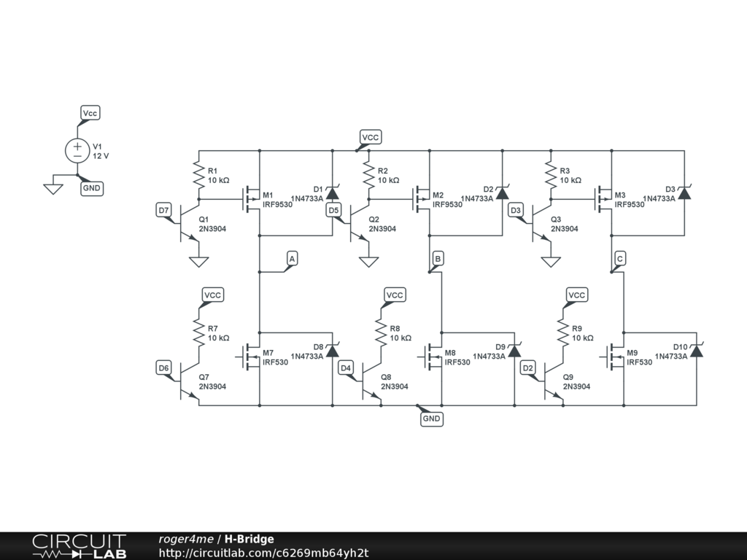Click the node label A
This screenshot has width=747, height=560.
[292, 259]
